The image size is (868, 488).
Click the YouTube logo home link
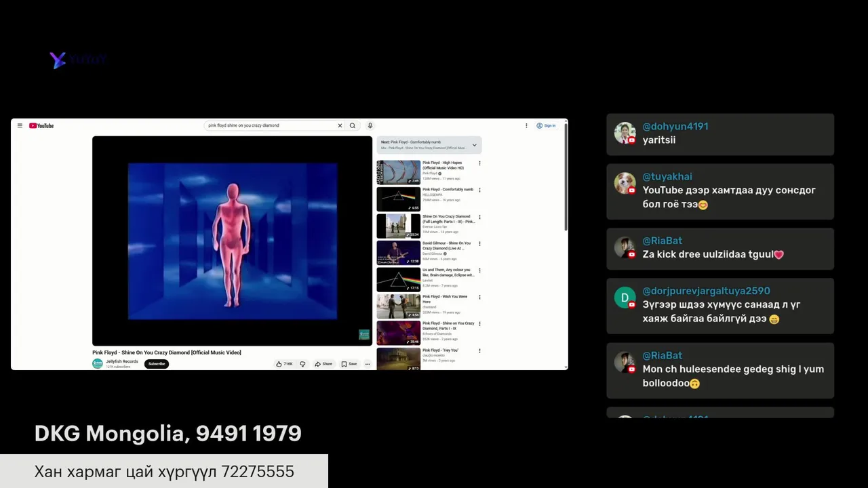41,125
